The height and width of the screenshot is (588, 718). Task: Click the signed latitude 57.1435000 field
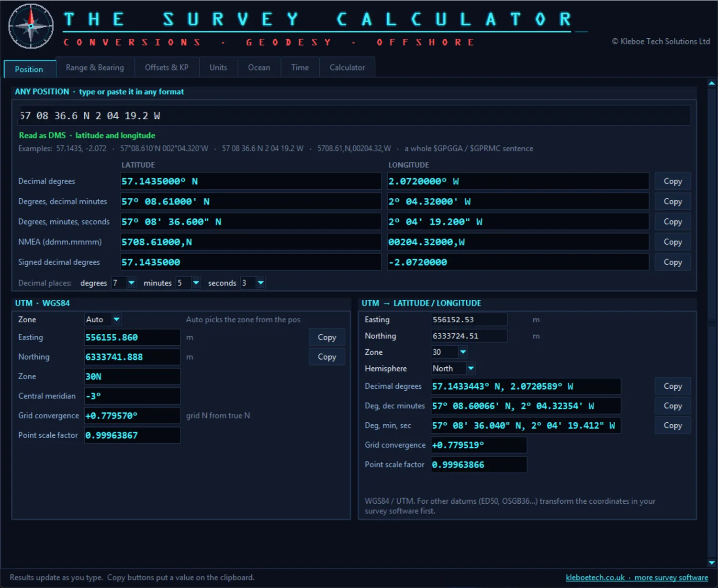[x=251, y=262]
